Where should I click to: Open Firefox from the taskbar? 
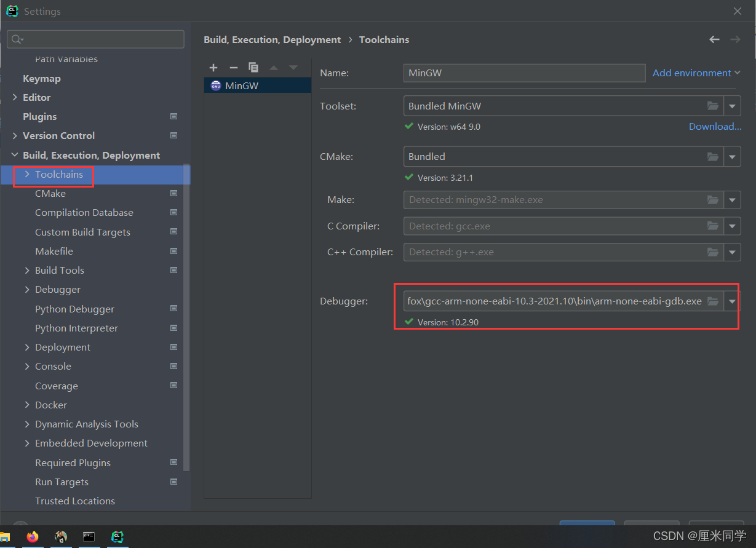[33, 537]
